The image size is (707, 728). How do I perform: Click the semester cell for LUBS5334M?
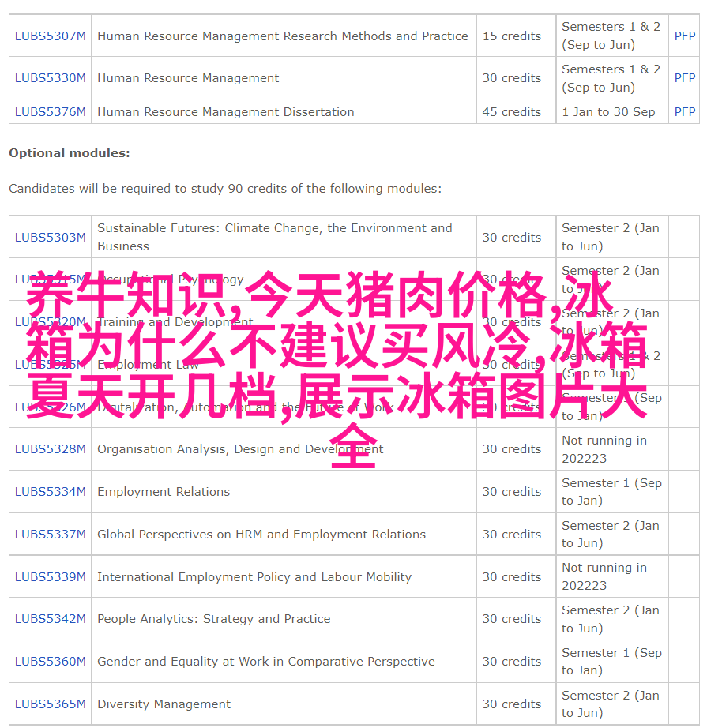(611, 492)
